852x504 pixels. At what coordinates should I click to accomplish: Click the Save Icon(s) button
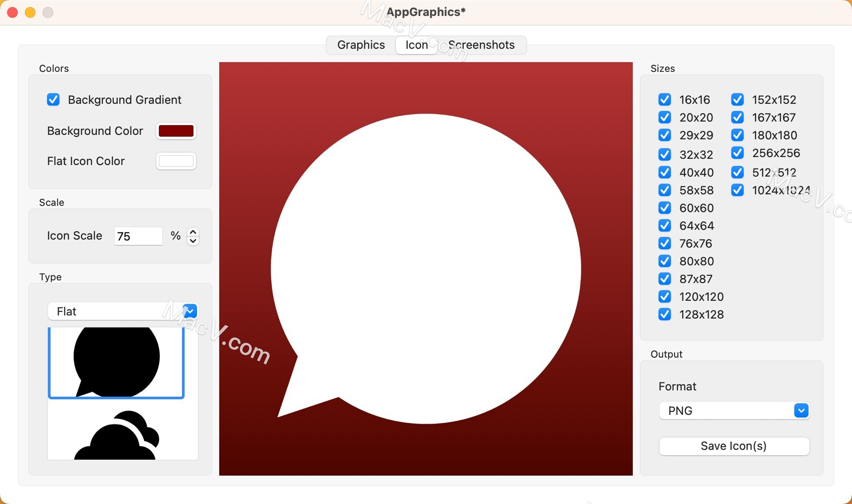[x=734, y=446]
